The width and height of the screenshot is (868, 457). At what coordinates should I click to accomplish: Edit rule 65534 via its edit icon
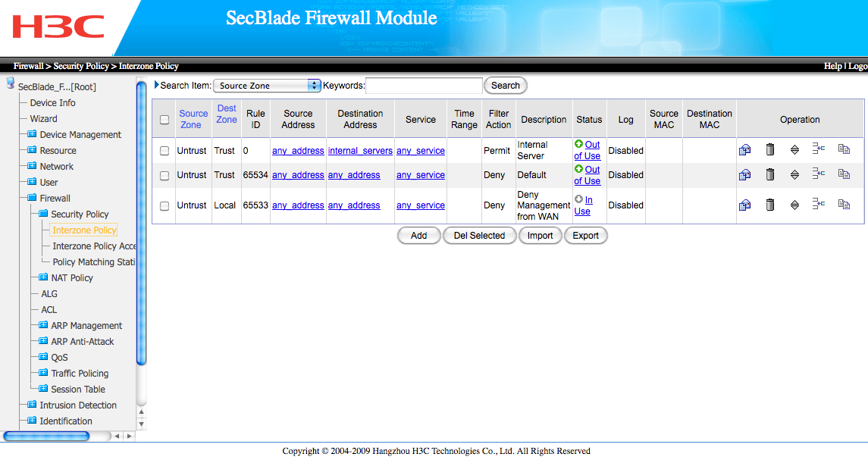click(745, 175)
